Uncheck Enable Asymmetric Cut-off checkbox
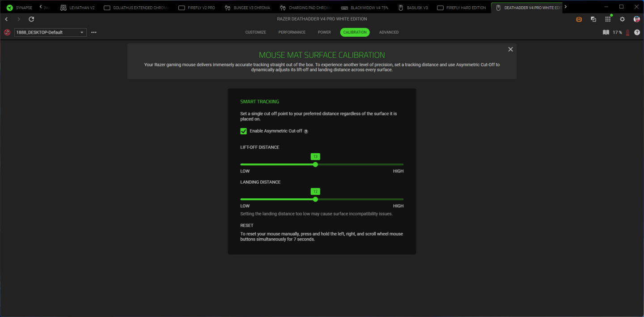Screen dimensions: 644x317 tap(244, 131)
